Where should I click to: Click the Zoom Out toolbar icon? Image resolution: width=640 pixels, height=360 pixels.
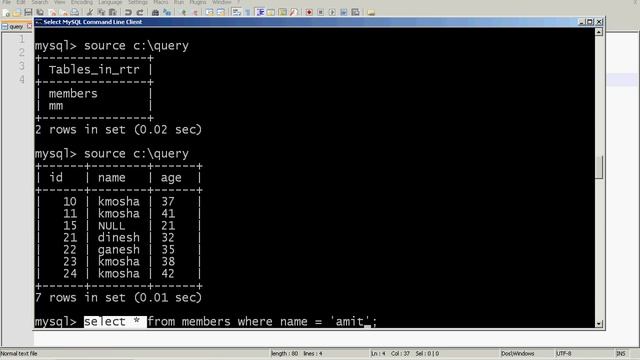[x=195, y=12]
